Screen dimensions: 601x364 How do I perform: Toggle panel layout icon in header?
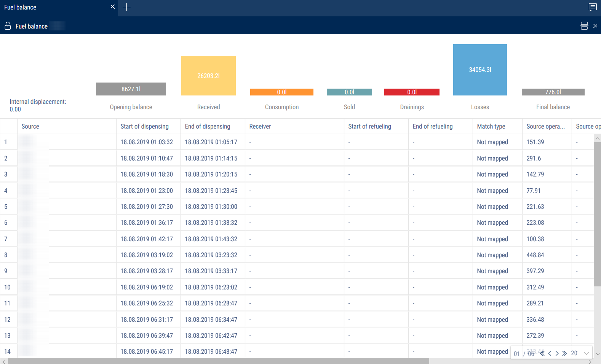[584, 26]
